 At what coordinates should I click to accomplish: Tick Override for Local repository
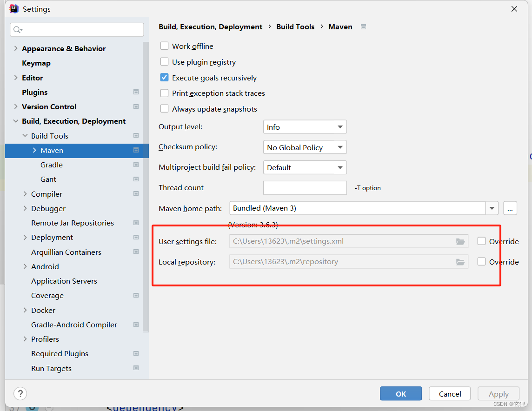point(481,261)
